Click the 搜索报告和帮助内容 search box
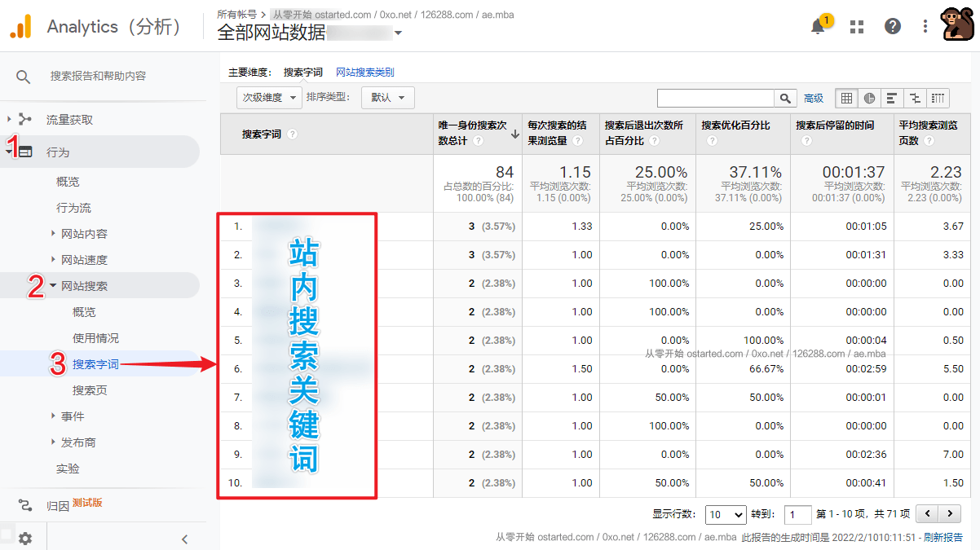 coord(98,76)
